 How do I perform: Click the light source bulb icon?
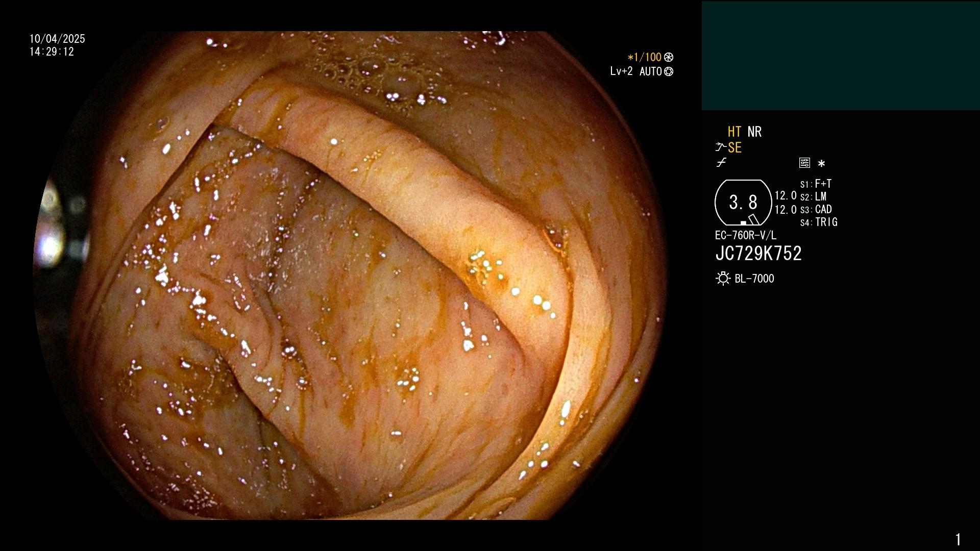[x=723, y=279]
